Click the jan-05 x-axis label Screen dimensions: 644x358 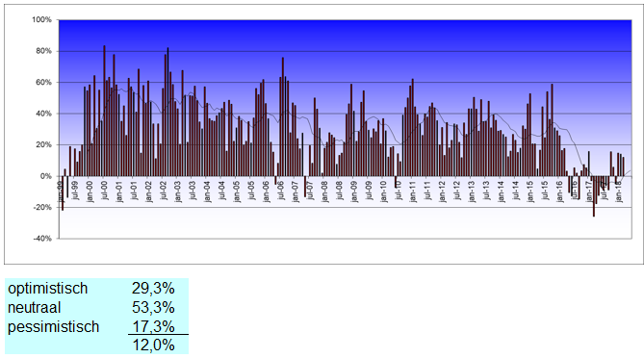point(236,191)
